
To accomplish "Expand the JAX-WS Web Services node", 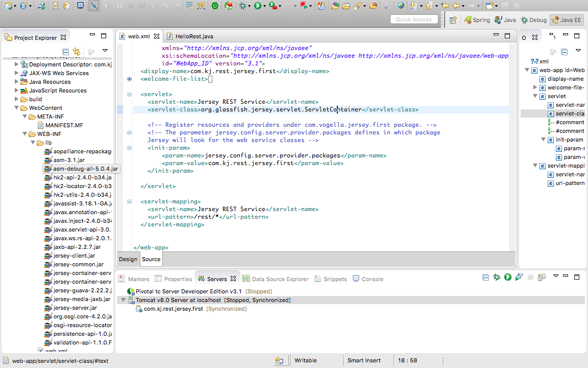I will coord(17,73).
